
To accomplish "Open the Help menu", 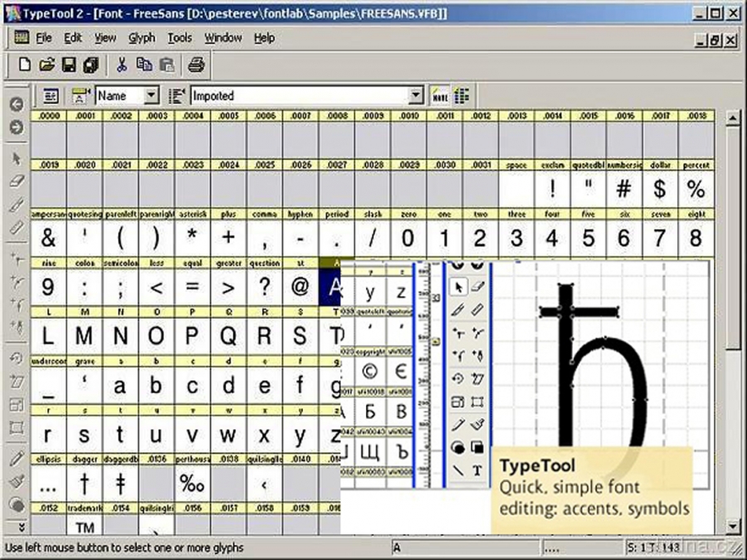I will [264, 37].
